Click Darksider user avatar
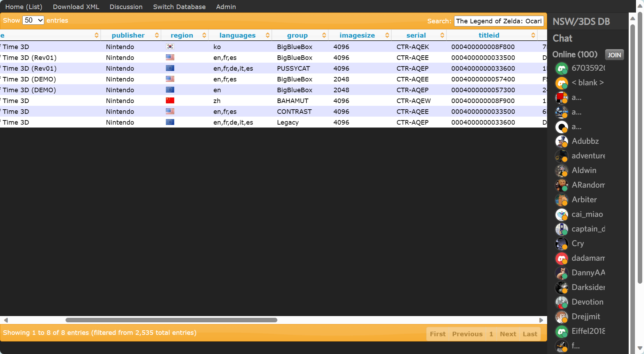This screenshot has width=644, height=354. [x=561, y=288]
